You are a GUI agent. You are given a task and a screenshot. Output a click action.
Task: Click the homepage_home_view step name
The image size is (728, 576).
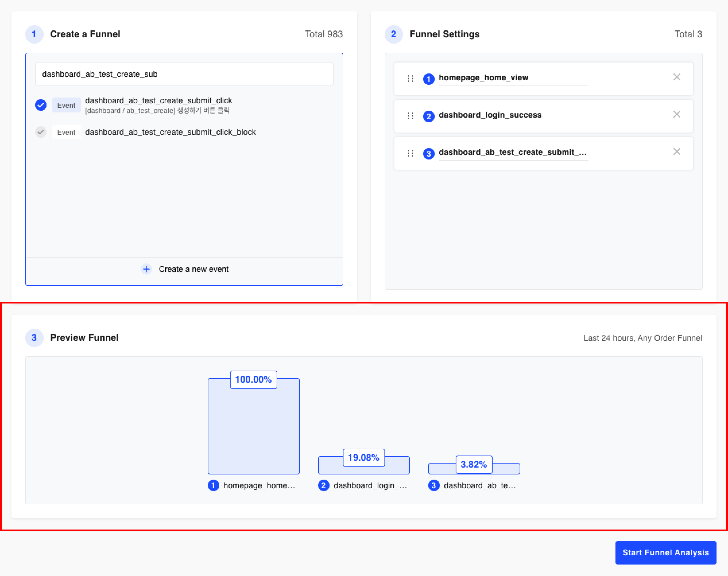pos(483,78)
